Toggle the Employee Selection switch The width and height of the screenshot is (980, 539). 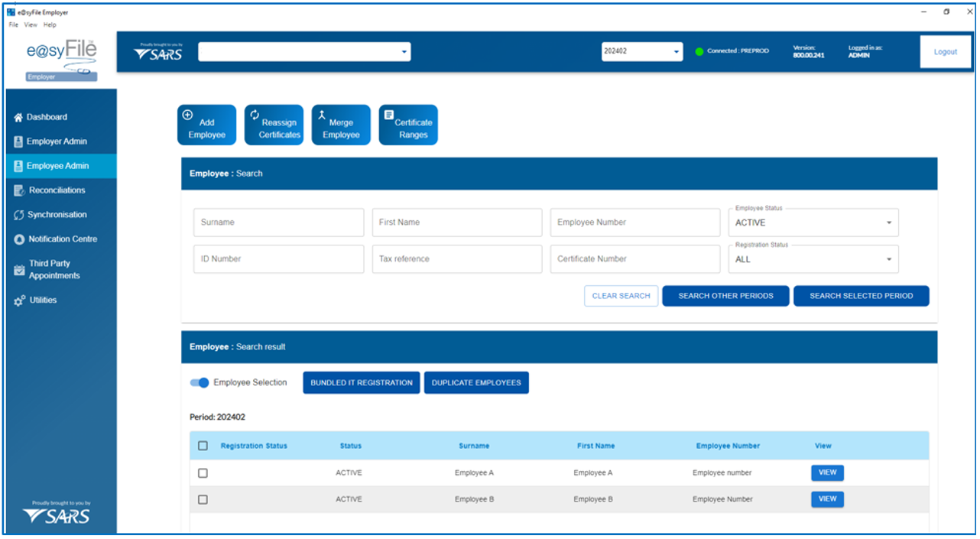pos(200,383)
